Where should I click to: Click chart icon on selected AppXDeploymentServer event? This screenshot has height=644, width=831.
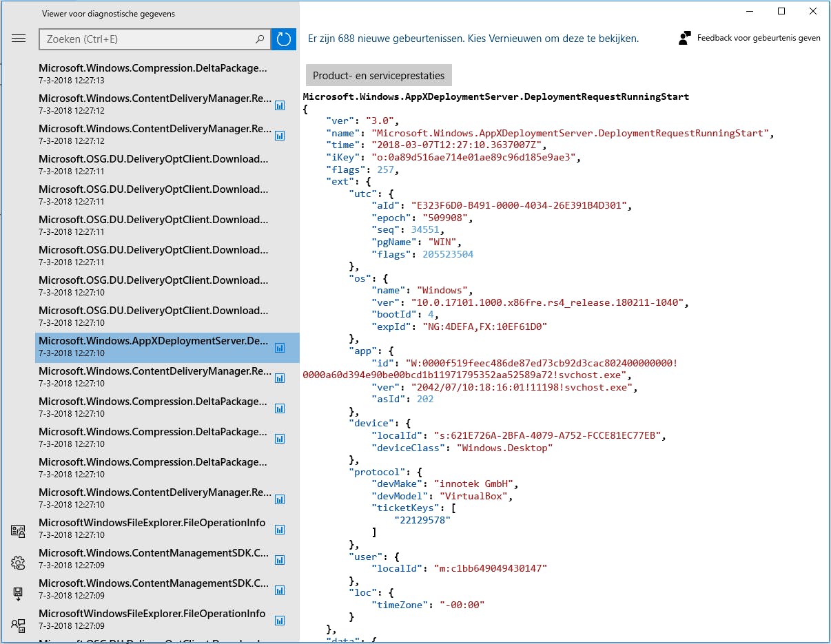[280, 348]
